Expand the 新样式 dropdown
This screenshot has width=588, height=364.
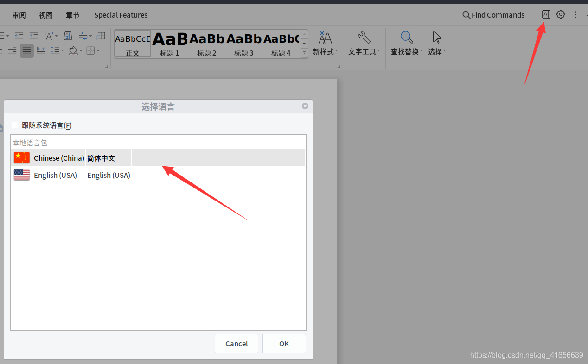(325, 52)
